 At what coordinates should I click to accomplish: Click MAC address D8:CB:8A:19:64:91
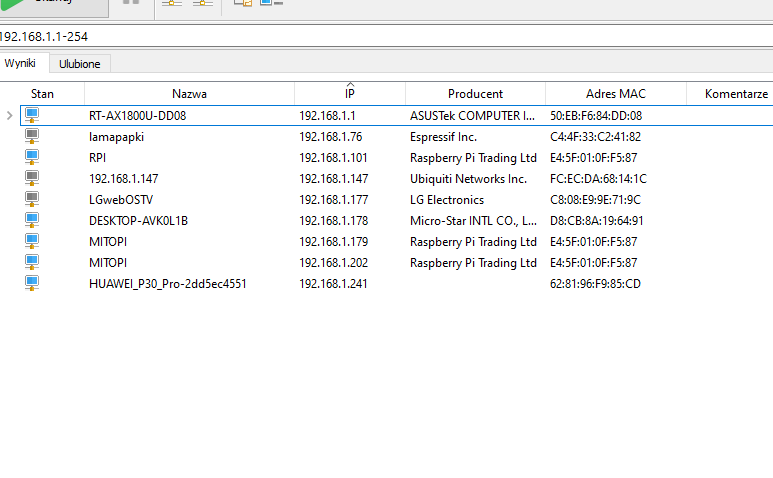click(597, 221)
